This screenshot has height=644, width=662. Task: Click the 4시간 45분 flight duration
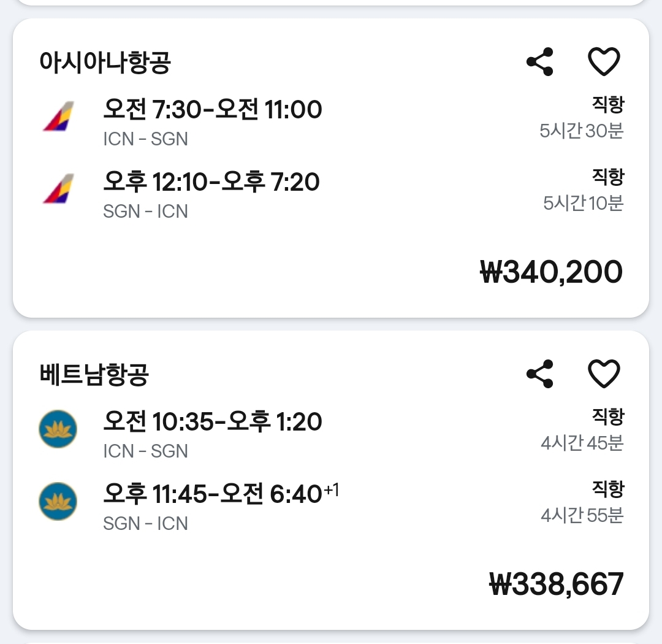click(x=582, y=443)
